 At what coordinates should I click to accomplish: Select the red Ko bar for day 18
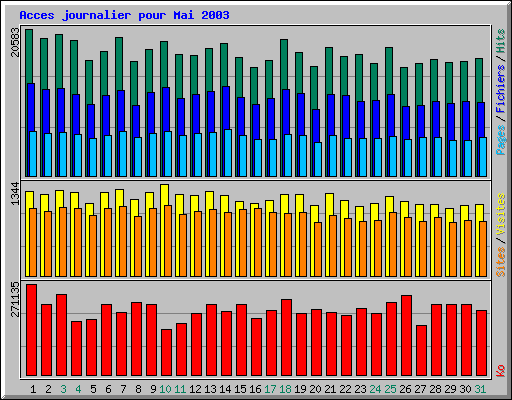coord(286,337)
